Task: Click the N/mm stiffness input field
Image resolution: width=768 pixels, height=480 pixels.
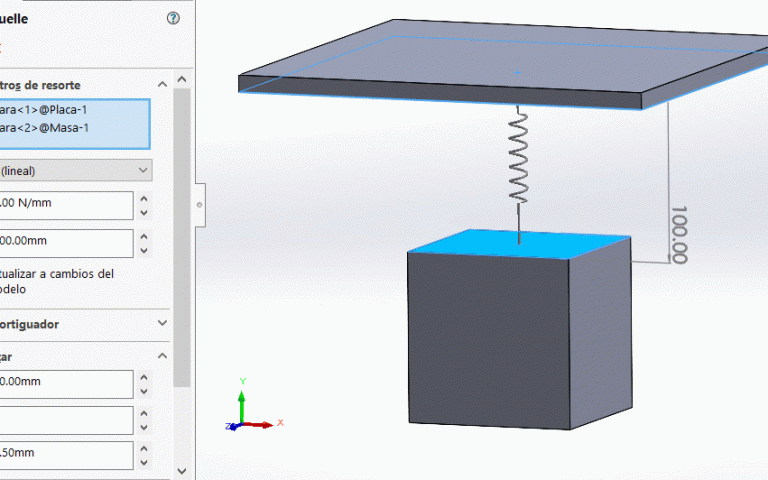Action: pyautogui.click(x=66, y=205)
